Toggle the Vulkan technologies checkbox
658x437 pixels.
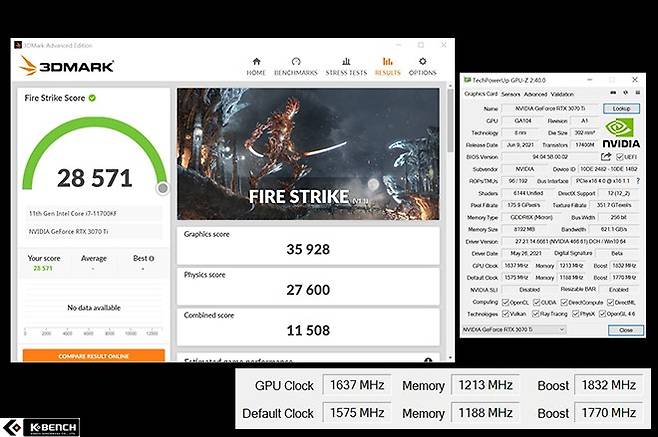click(x=505, y=313)
